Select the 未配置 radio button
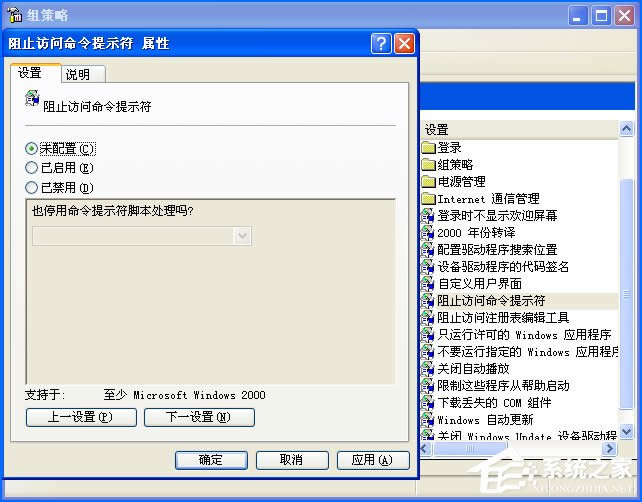Screen dimensions: 642x502 32,148
